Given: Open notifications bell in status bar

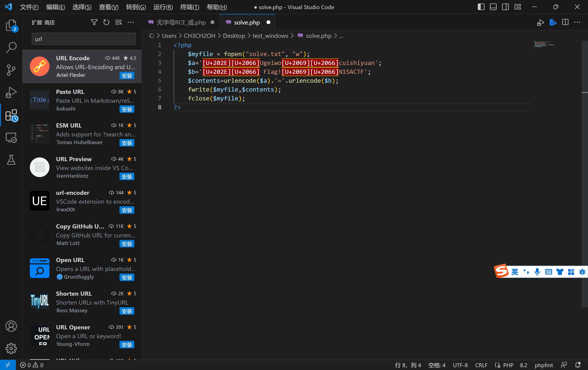Looking at the screenshot, I should click(578, 365).
